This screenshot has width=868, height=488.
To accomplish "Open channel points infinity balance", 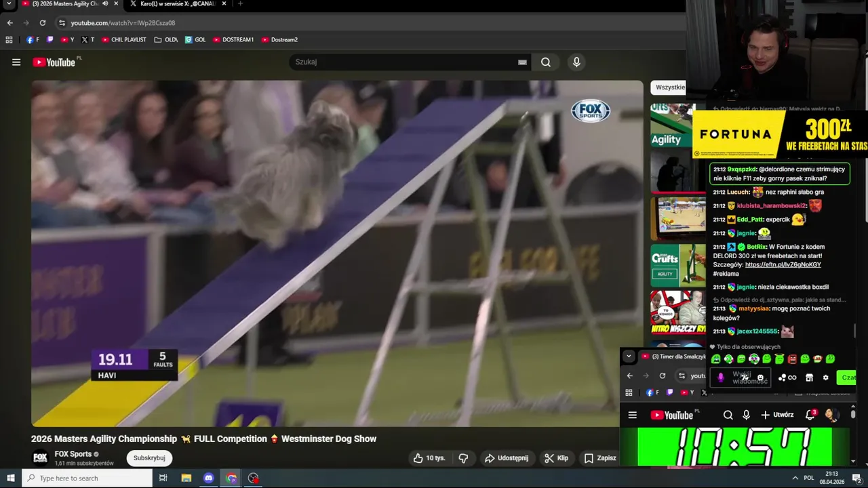I will click(787, 378).
